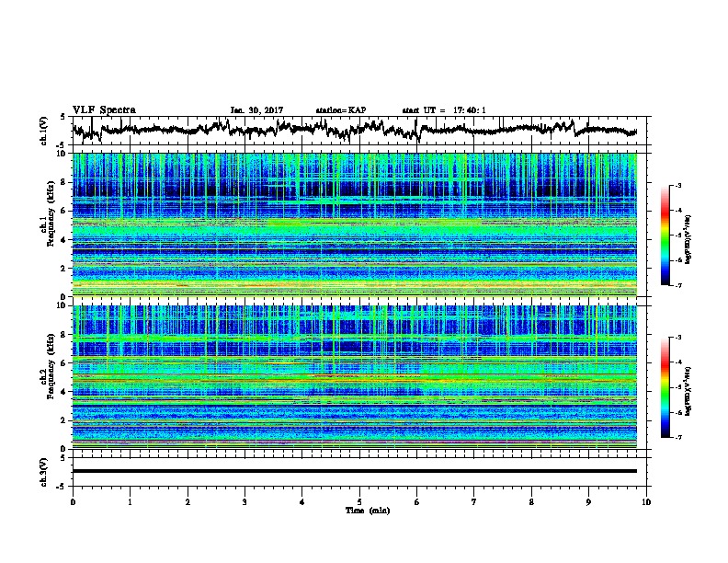The image size is (728, 563).
Task: Click the ch.3(V) axis label
Action: [44, 473]
